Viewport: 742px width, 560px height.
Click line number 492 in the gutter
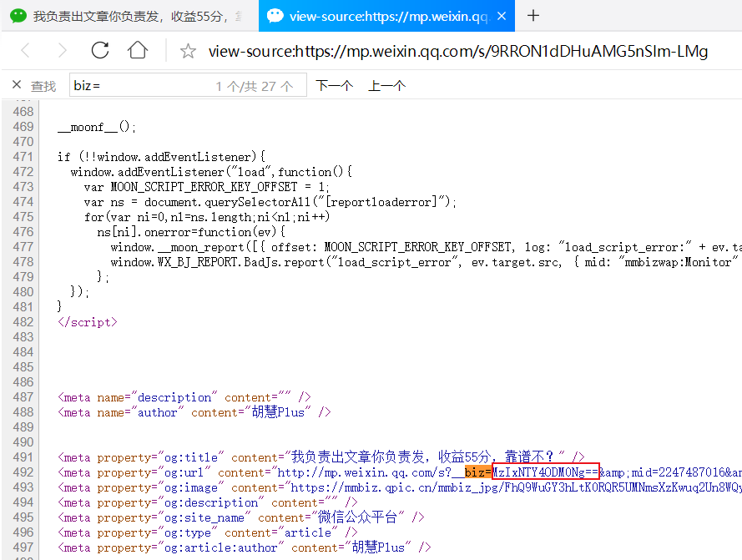point(23,472)
